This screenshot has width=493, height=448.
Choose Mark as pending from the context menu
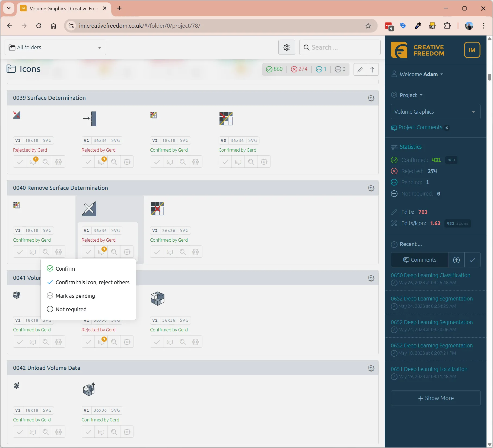click(75, 296)
